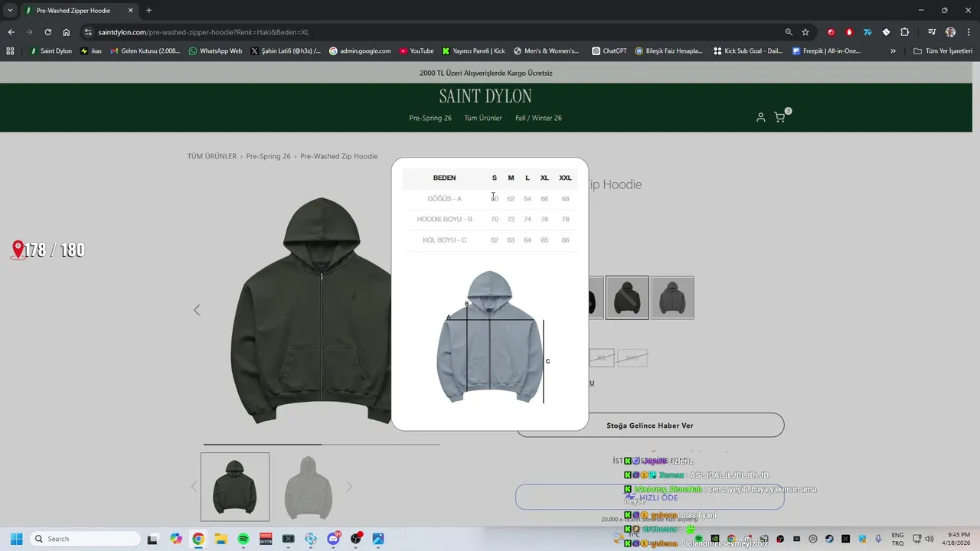Image resolution: width=980 pixels, height=551 pixels.
Task: Close the Pre-Washed Zipper Hoodie tab
Action: [x=130, y=11]
